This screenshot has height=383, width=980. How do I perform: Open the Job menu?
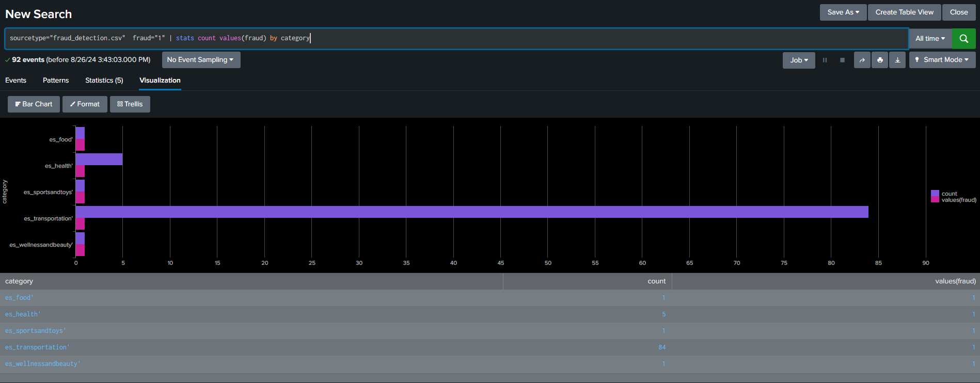[x=799, y=60]
